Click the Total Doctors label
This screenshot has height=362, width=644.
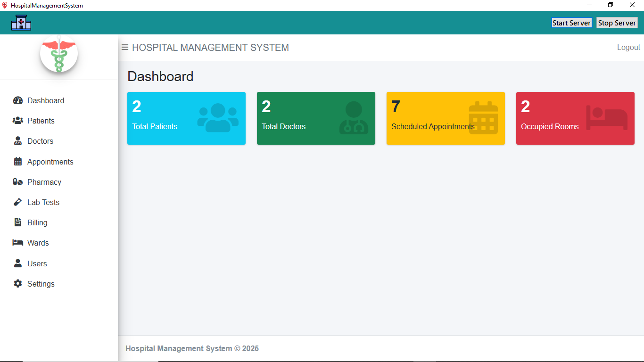[x=284, y=126]
